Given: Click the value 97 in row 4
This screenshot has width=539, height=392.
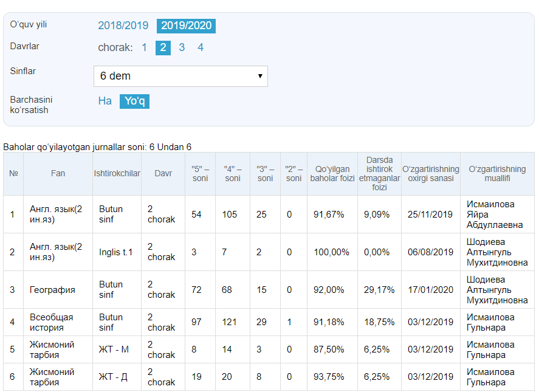Looking at the screenshot, I should pyautogui.click(x=196, y=322).
